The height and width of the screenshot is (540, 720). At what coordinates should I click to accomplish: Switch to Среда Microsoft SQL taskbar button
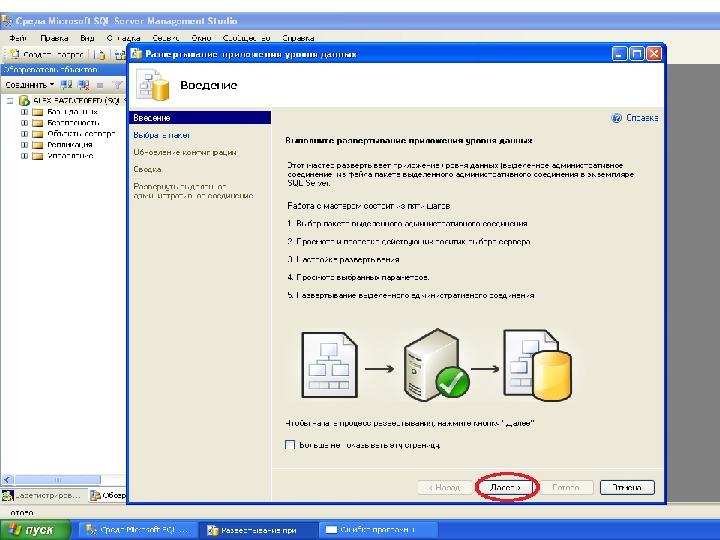pyautogui.click(x=138, y=530)
